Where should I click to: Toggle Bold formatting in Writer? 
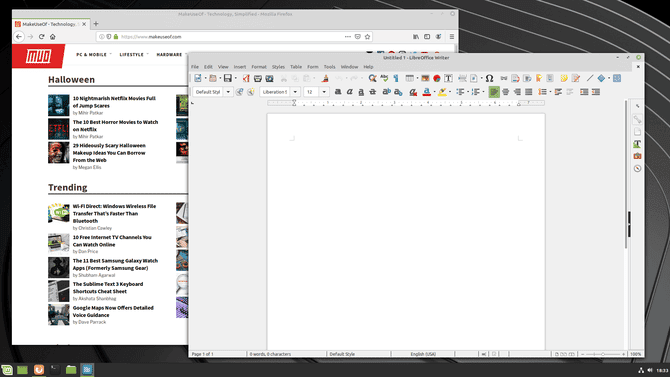pyautogui.click(x=338, y=92)
